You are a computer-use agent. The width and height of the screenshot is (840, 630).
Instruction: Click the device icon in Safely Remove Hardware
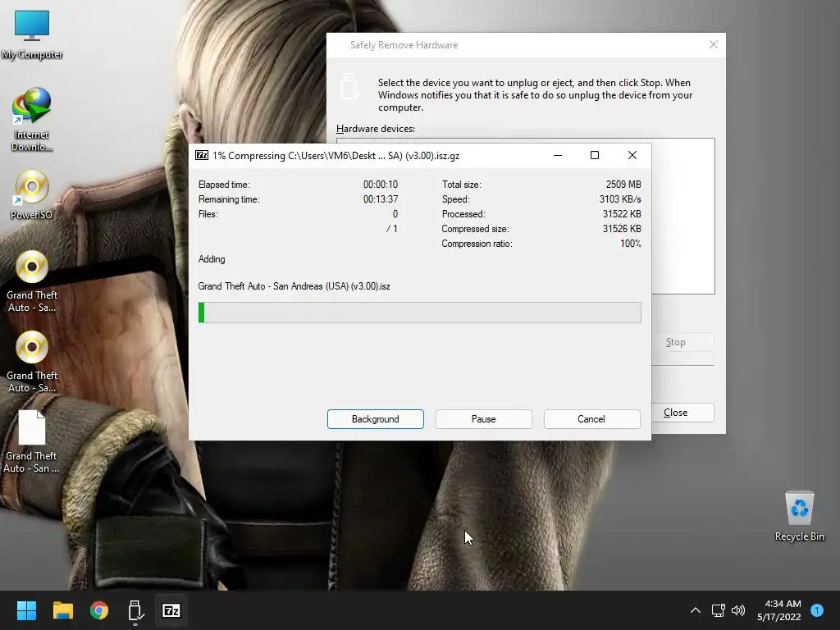pyautogui.click(x=349, y=86)
